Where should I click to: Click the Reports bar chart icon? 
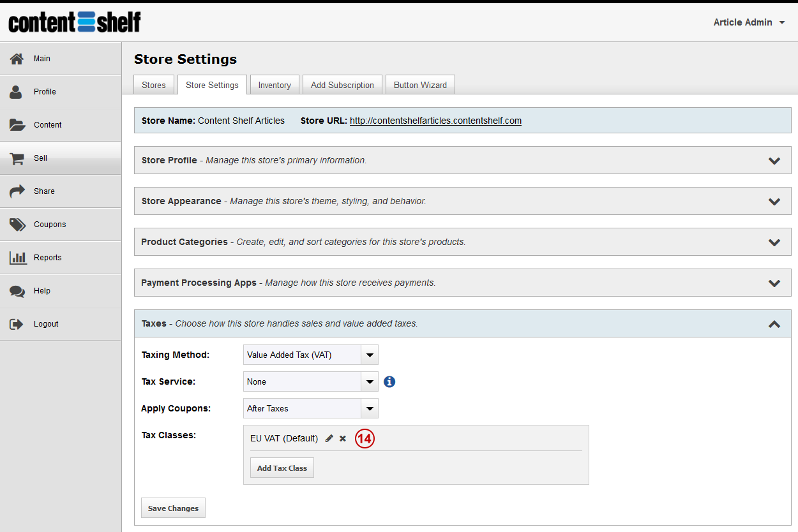18,258
